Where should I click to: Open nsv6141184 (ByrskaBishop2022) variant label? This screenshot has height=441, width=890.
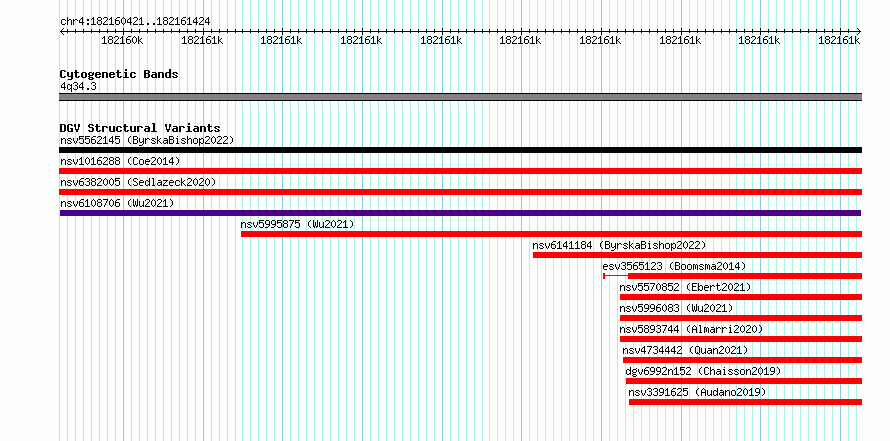(x=619, y=245)
